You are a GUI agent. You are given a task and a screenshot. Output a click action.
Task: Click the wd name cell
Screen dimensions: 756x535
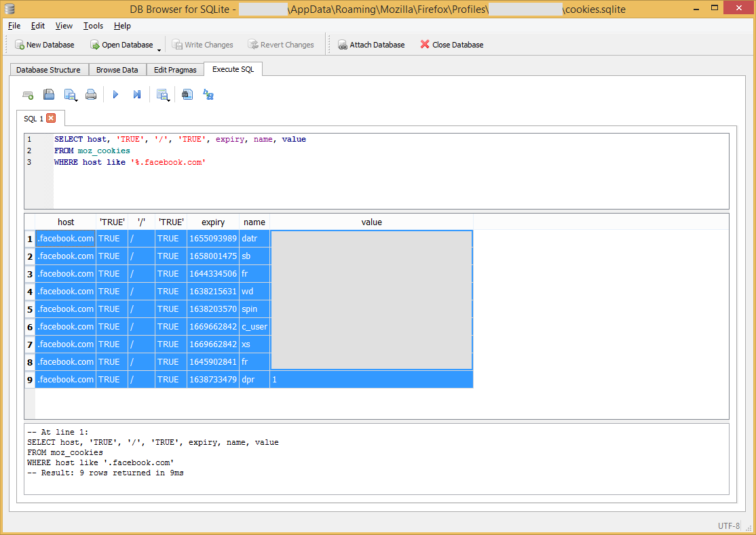coord(254,292)
